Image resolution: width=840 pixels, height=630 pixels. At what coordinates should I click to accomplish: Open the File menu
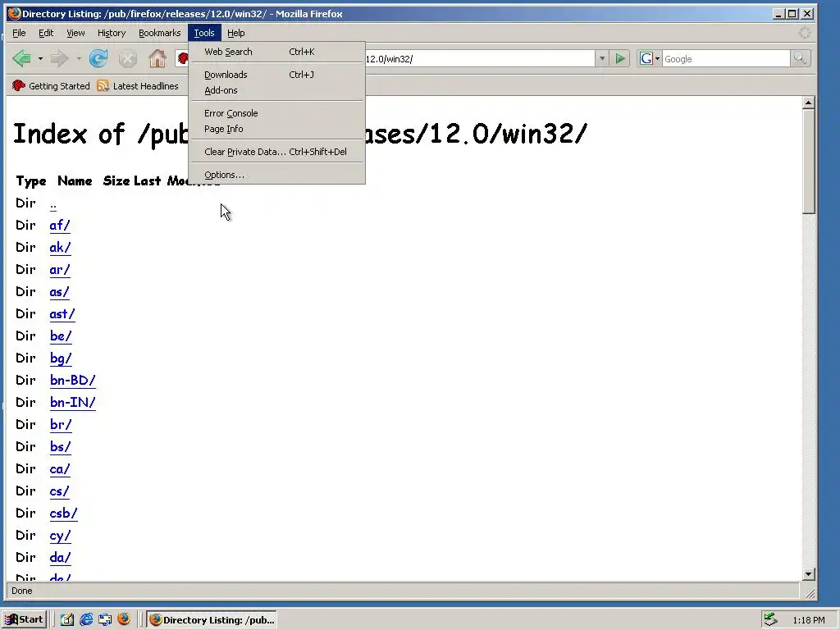click(19, 33)
